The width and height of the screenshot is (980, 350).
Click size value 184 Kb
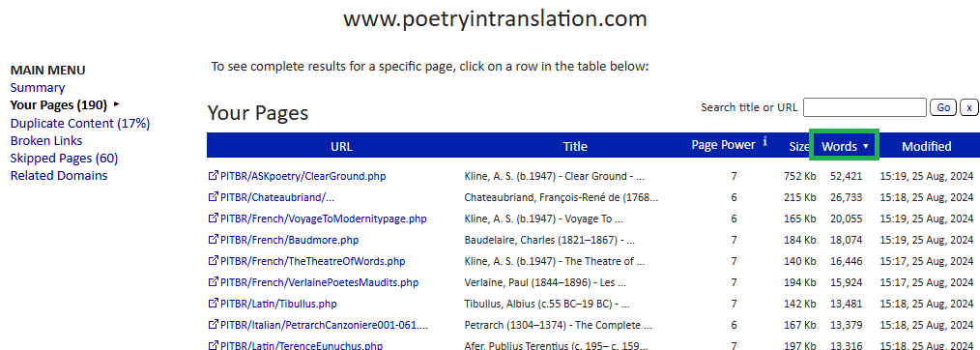(x=799, y=240)
